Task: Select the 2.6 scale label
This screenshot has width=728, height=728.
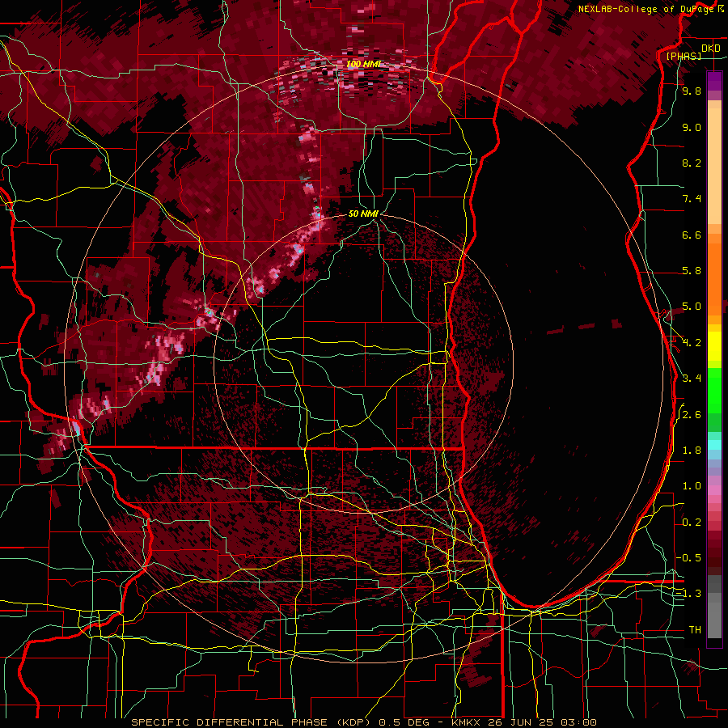Action: tap(692, 415)
